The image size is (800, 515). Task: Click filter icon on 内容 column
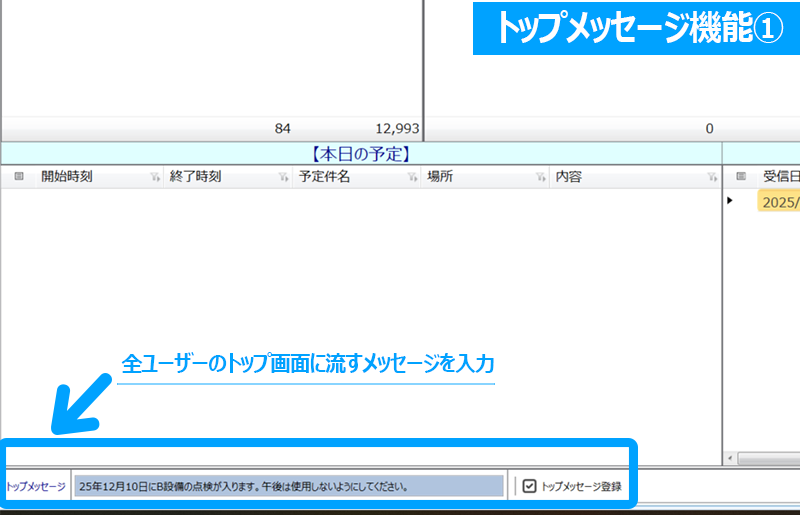point(712,177)
